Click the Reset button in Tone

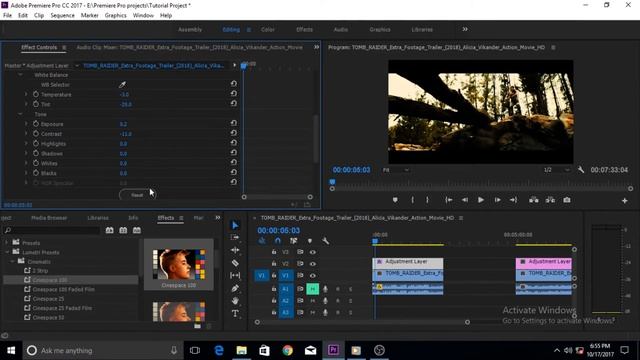coord(137,195)
